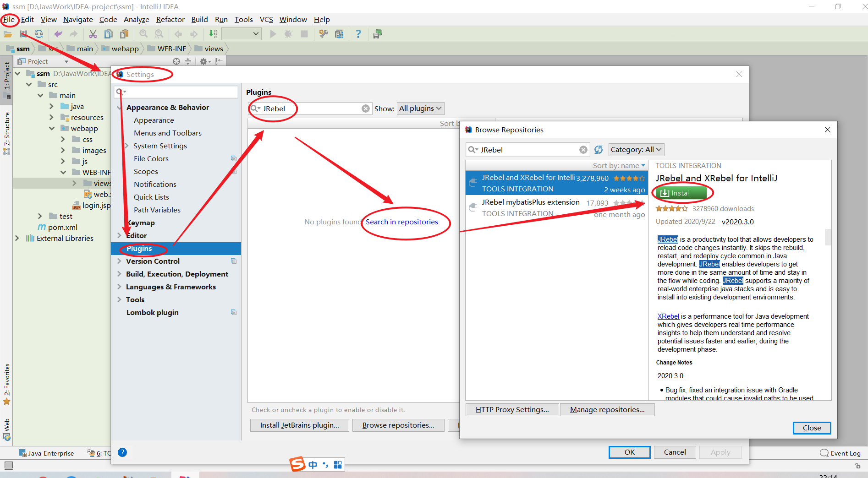Click Install JetBrains plugin button
The height and width of the screenshot is (478, 868).
pos(300,425)
